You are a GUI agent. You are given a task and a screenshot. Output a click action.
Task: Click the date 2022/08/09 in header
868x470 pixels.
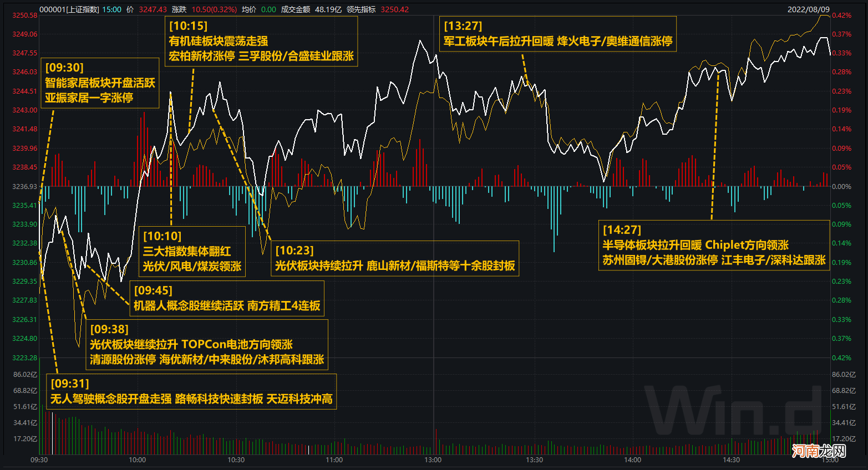click(809, 9)
